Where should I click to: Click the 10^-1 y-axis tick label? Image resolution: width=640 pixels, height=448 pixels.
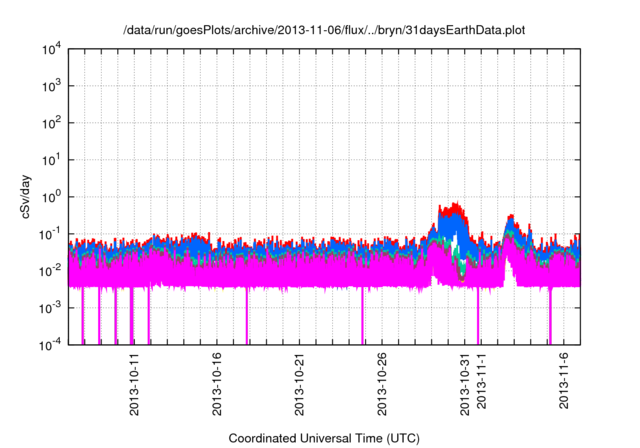pyautogui.click(x=51, y=235)
